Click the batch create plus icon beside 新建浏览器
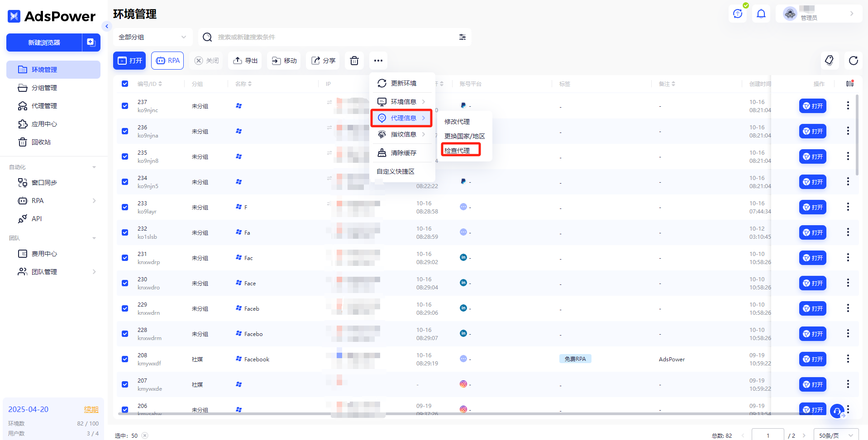 (x=91, y=43)
